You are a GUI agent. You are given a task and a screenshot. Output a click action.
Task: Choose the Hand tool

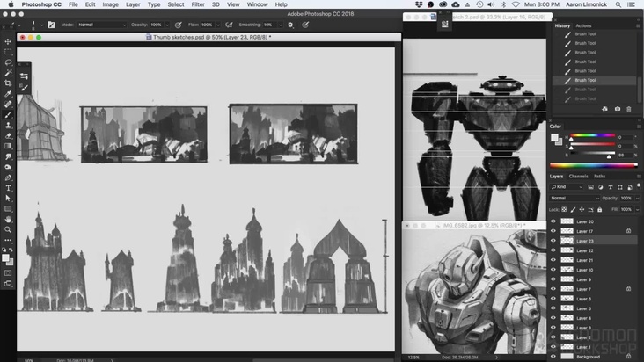tap(9, 219)
